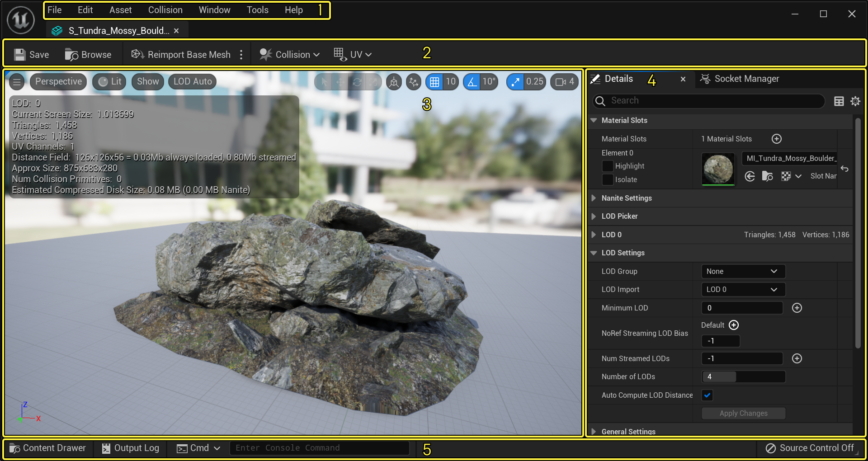The image size is (868, 461).
Task: Select the viewport rotate tool
Action: coord(357,82)
